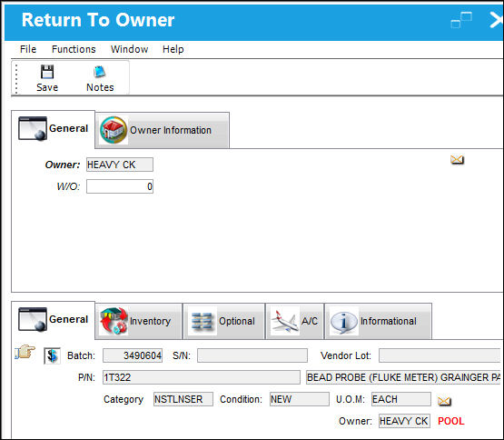Click the Save floppy disk icon
The height and width of the screenshot is (440, 504).
(x=47, y=72)
